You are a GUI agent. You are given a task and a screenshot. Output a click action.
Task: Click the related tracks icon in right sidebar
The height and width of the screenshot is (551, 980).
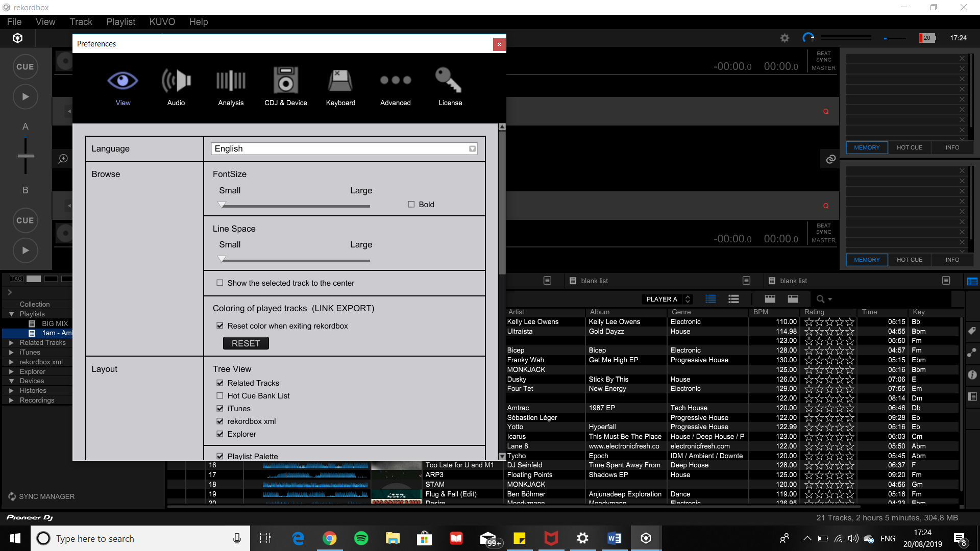click(x=972, y=353)
